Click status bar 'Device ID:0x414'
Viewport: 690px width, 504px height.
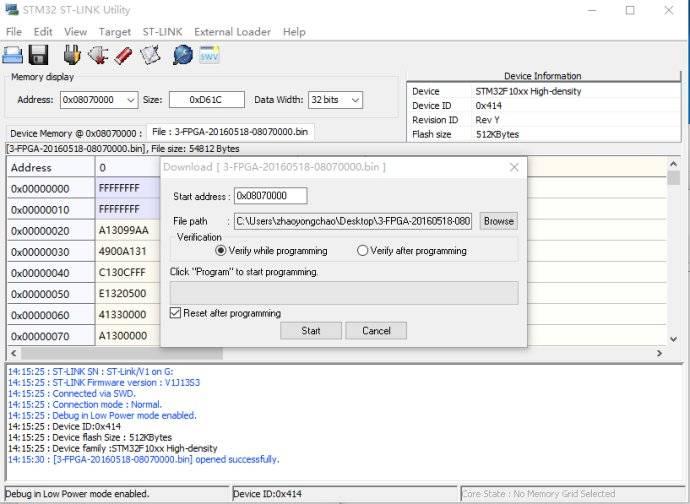[x=267, y=494]
